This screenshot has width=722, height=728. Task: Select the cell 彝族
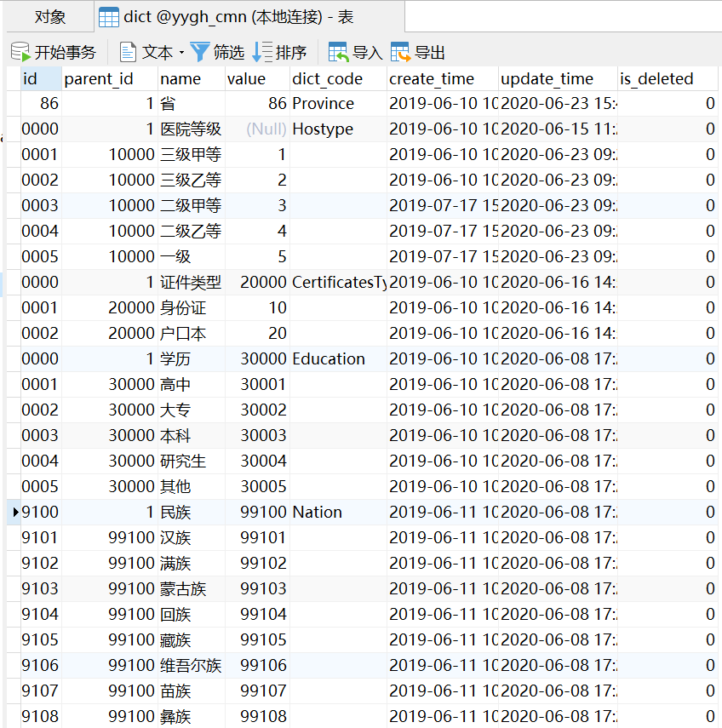tap(192, 716)
